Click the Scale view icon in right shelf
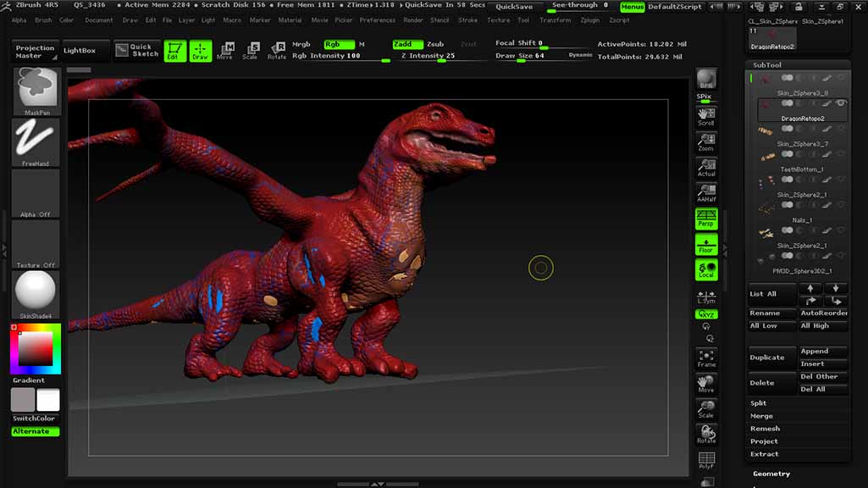The height and width of the screenshot is (488, 868). point(706,409)
